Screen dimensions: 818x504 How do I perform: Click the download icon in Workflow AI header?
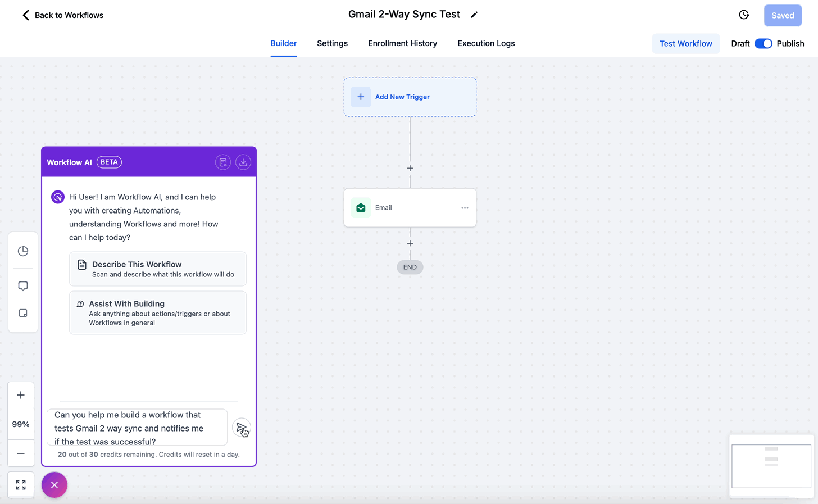pos(243,162)
